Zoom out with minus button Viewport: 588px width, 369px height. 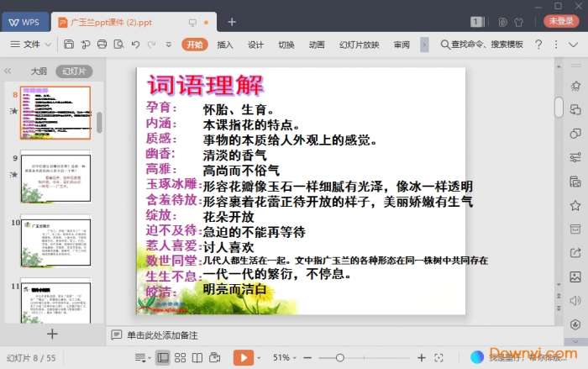307,358
